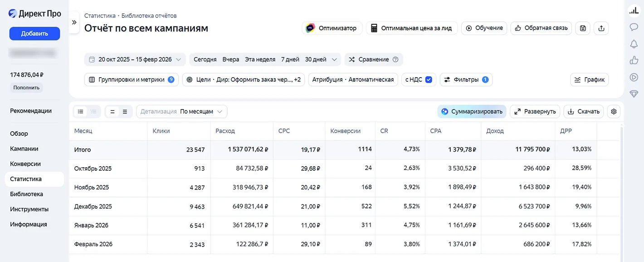Show the График chart

click(x=590, y=79)
